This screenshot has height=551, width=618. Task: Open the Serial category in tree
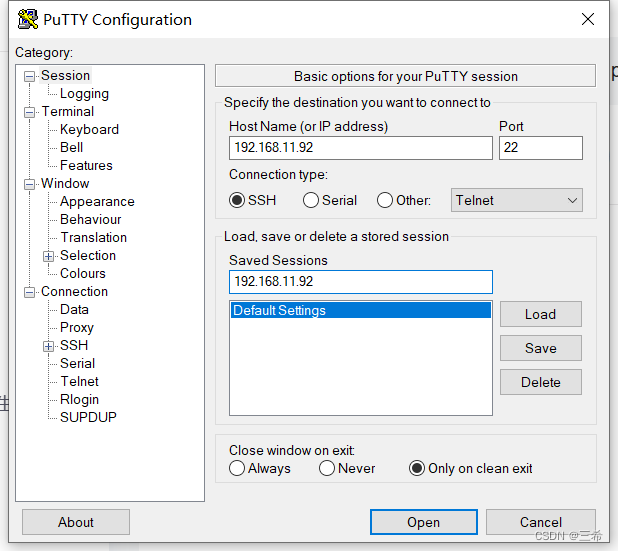coord(78,363)
